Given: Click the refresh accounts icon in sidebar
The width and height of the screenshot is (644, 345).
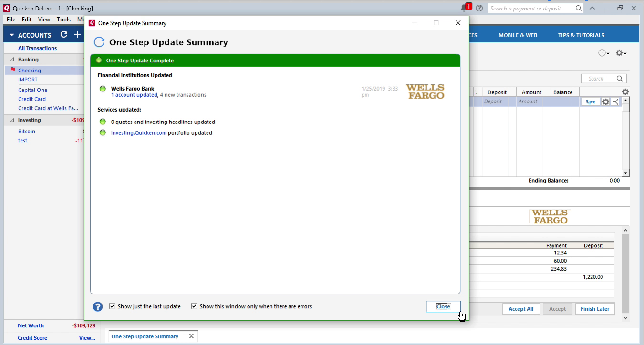Looking at the screenshot, I should 64,34.
